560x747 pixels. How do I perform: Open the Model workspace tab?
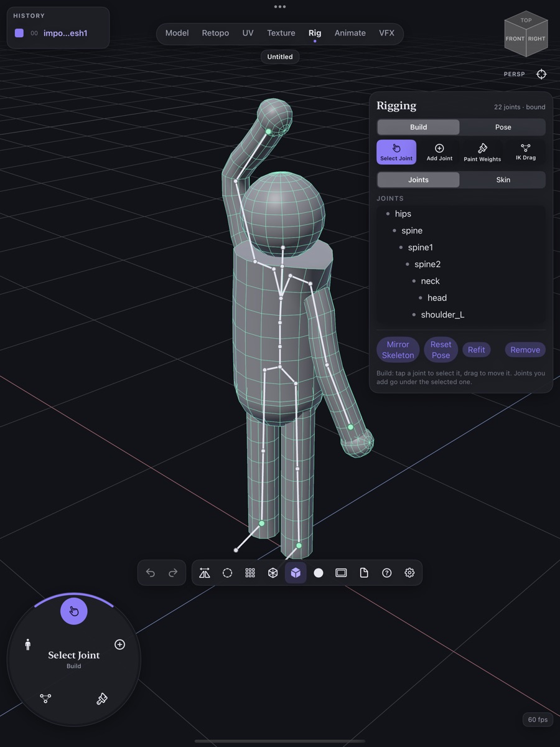[177, 33]
